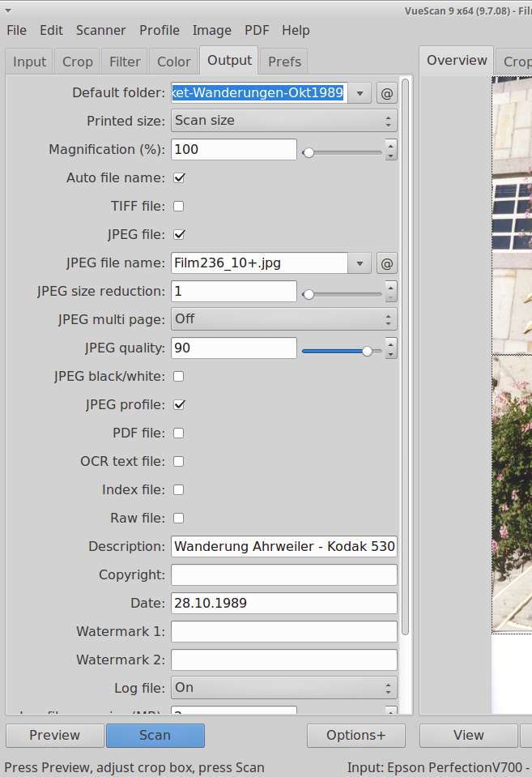Enable the PDF file checkbox

(x=179, y=433)
